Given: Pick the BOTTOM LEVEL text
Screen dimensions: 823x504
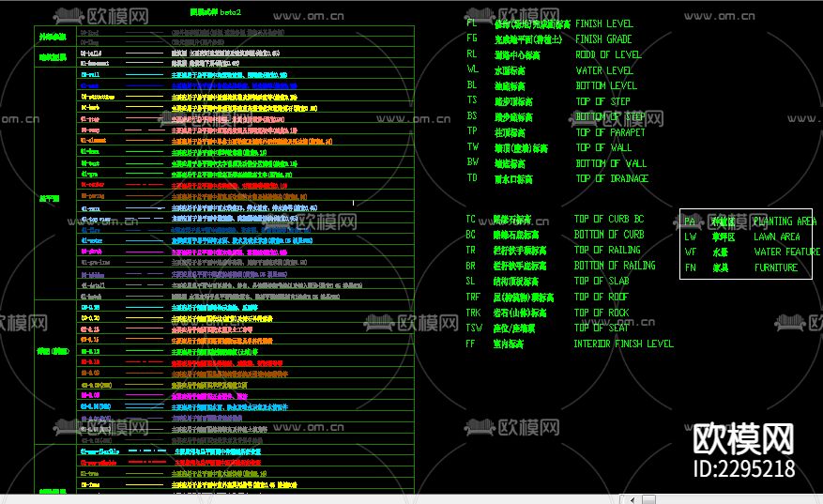Looking at the screenshot, I should pos(606,85).
